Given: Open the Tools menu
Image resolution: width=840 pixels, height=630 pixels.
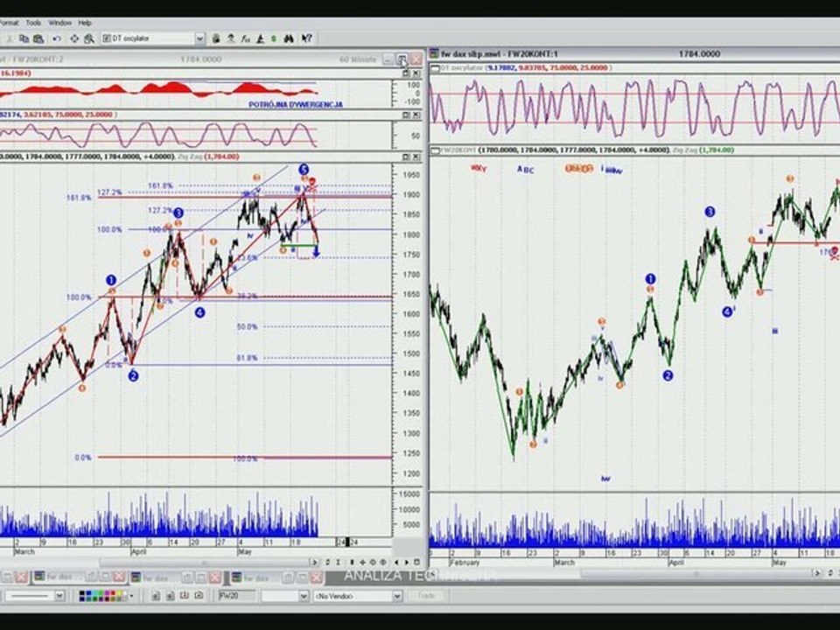Looking at the screenshot, I should tap(33, 23).
